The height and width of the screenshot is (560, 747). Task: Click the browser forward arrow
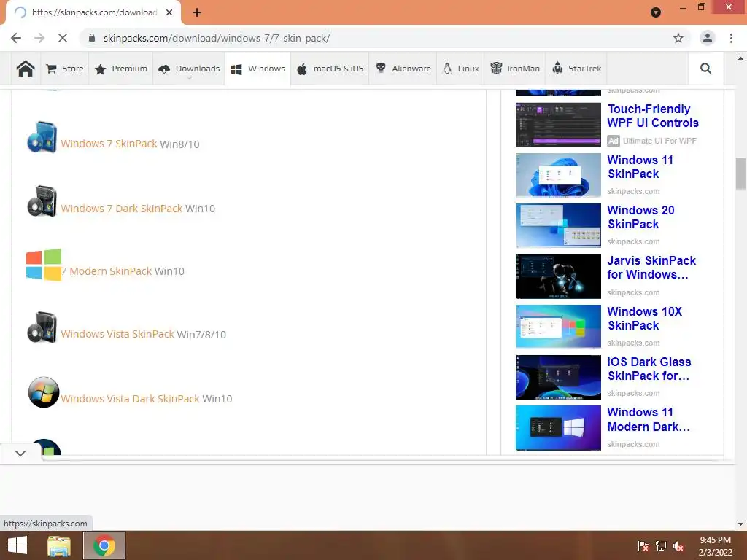39,38
